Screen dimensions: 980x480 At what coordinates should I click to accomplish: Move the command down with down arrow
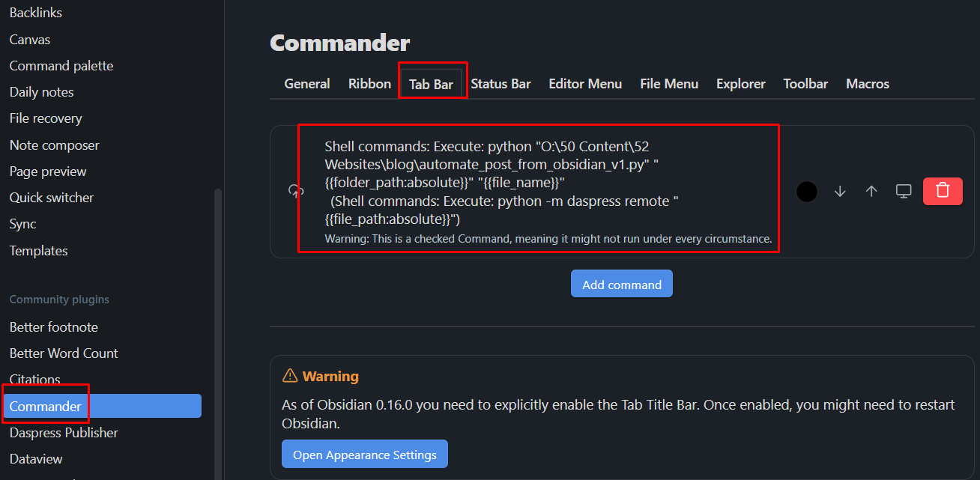point(840,191)
